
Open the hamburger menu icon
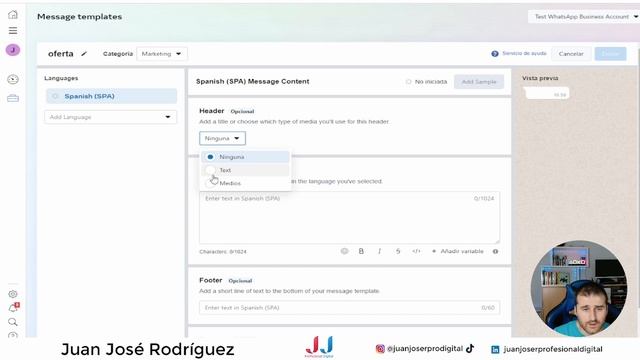coord(13,31)
